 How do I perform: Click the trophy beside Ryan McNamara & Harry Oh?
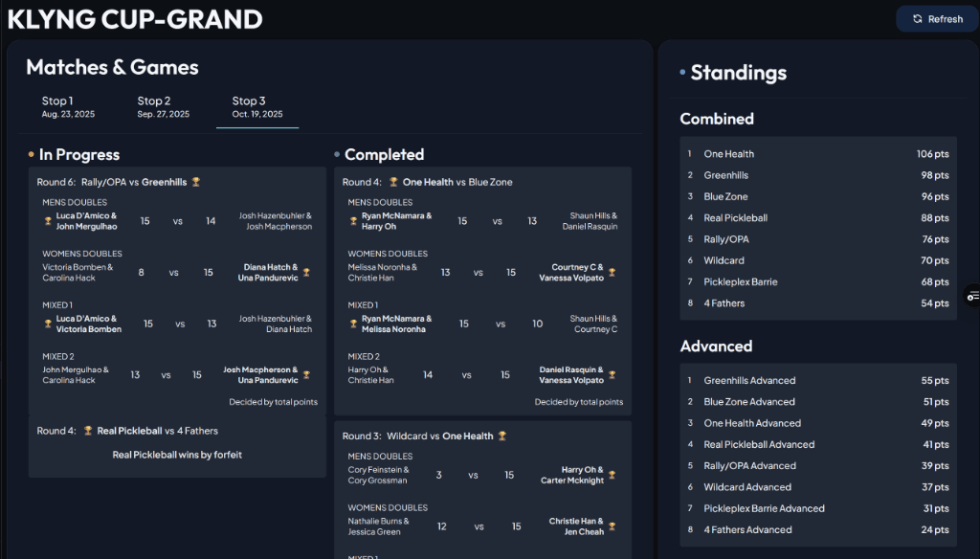point(353,221)
